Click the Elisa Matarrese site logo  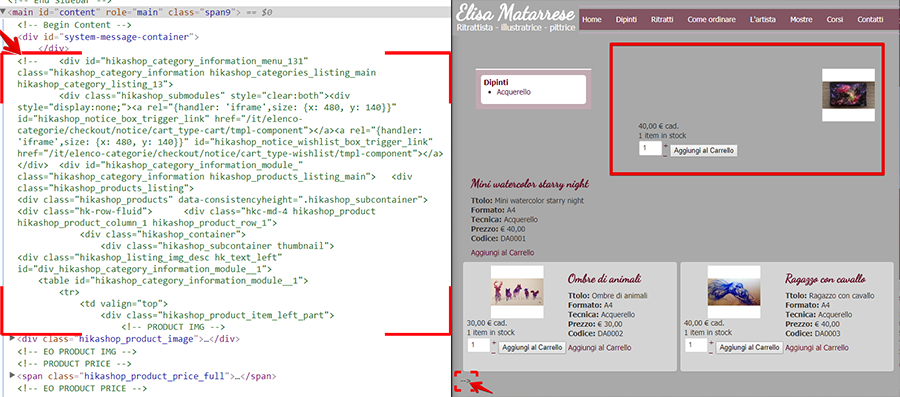[x=515, y=12]
